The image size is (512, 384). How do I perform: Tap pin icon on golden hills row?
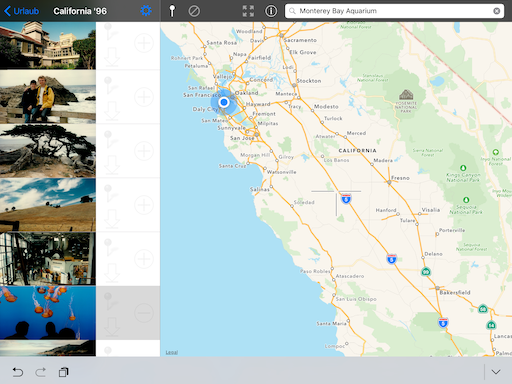point(110,193)
